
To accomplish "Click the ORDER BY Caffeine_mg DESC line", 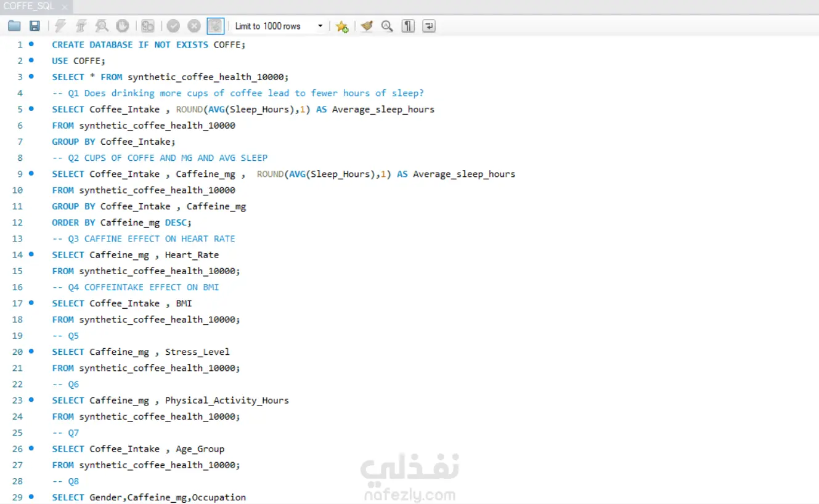I will [122, 222].
